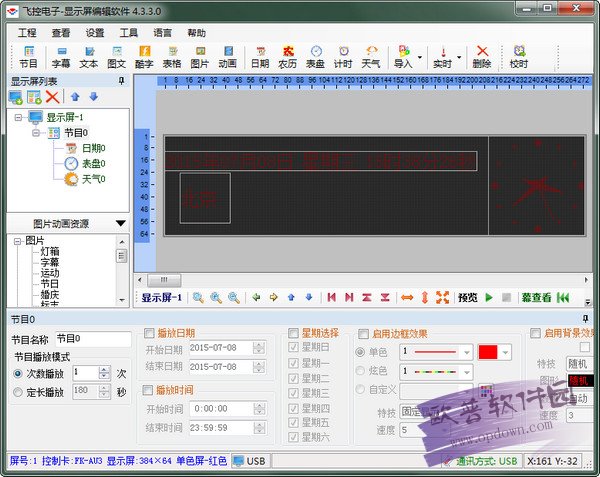Toggle the 星期三 checkbox
The height and width of the screenshot is (477, 600).
click(293, 393)
